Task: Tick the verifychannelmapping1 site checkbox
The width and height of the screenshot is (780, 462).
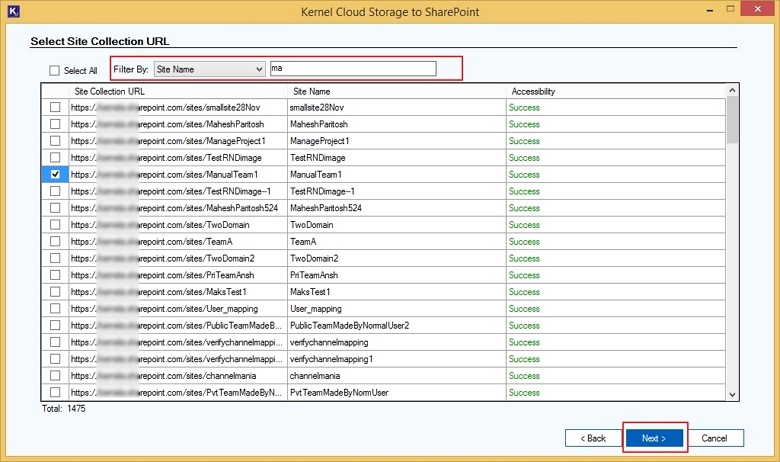Action: [55, 359]
